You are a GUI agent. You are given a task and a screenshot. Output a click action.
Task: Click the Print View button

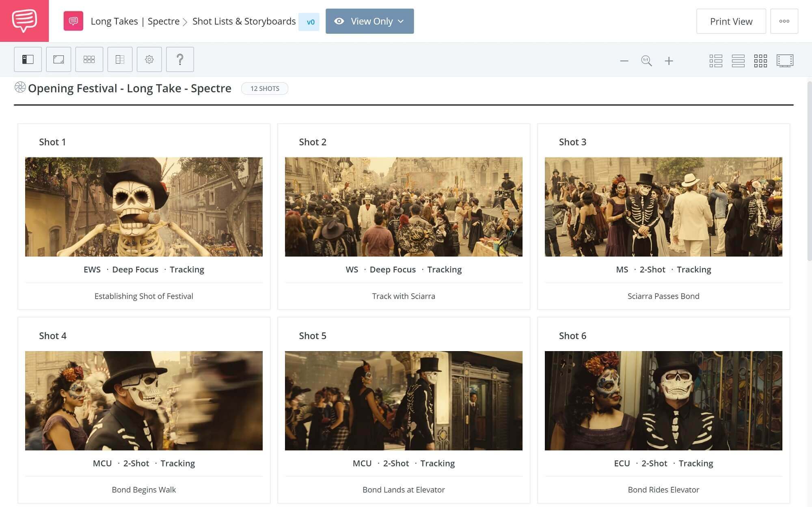pyautogui.click(x=731, y=21)
